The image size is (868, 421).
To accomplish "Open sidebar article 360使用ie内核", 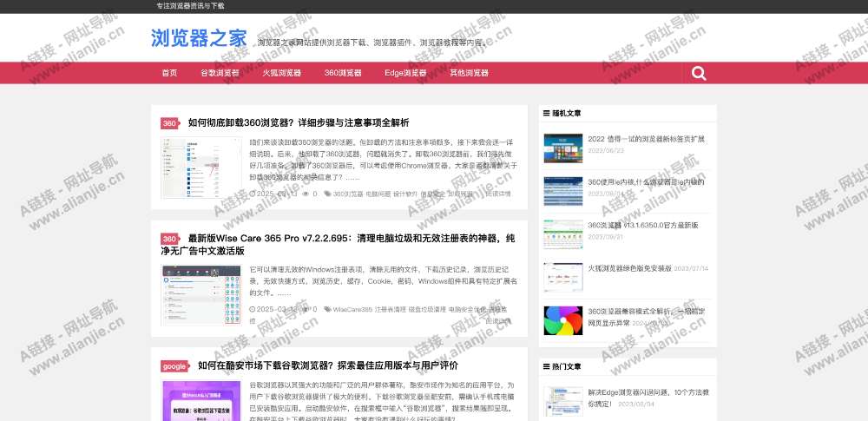I will [x=646, y=182].
